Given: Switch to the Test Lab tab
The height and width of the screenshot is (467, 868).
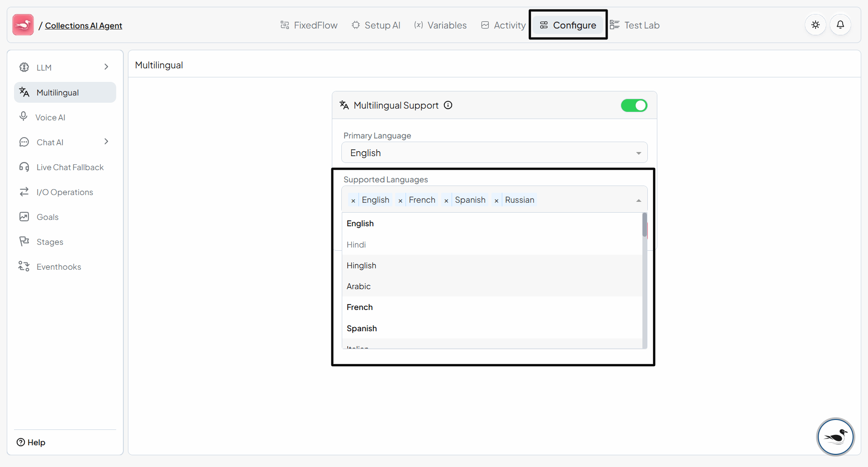Looking at the screenshot, I should tap(635, 25).
